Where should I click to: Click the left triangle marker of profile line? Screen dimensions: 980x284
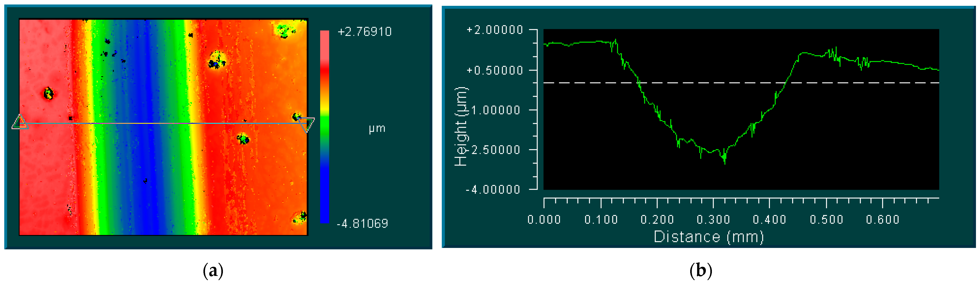(x=20, y=123)
